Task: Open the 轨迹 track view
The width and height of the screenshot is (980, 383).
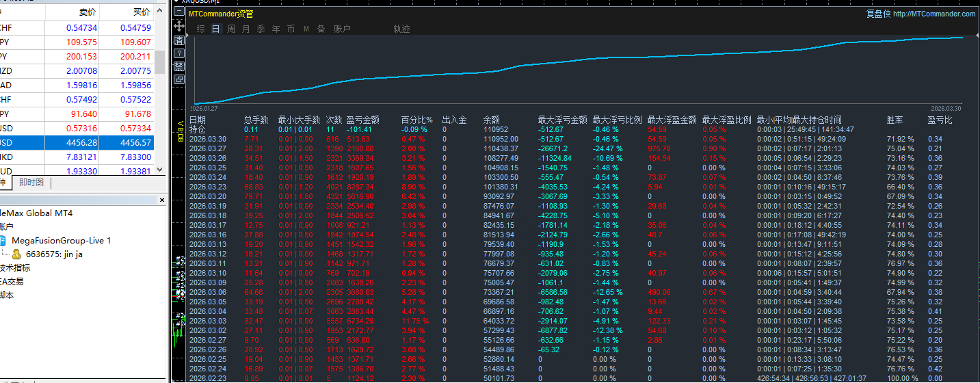Action: [401, 29]
